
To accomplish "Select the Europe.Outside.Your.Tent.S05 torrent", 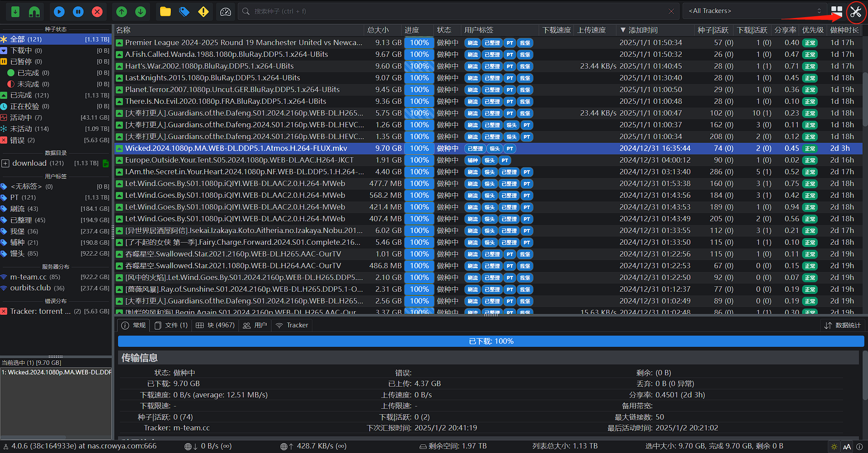I will [x=488, y=160].
